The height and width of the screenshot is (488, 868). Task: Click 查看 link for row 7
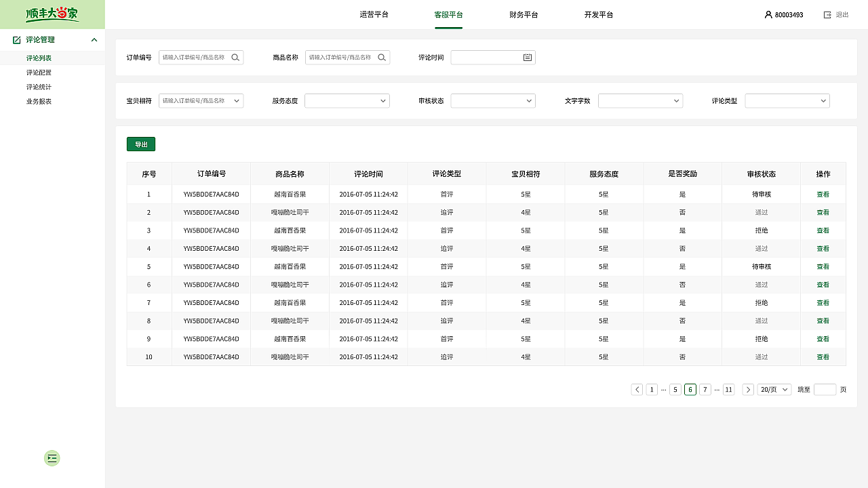[823, 303]
